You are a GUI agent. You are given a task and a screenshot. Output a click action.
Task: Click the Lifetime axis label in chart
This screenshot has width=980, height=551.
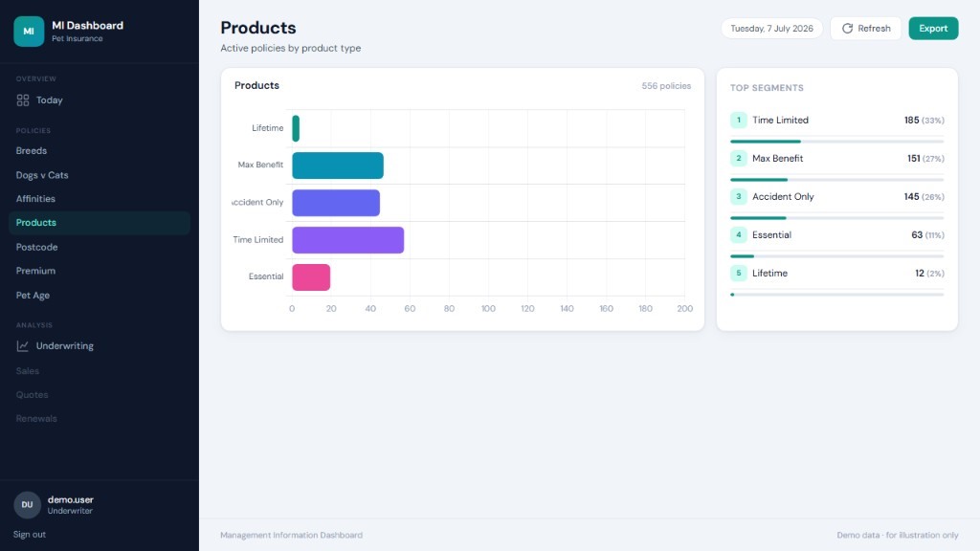[x=268, y=128]
